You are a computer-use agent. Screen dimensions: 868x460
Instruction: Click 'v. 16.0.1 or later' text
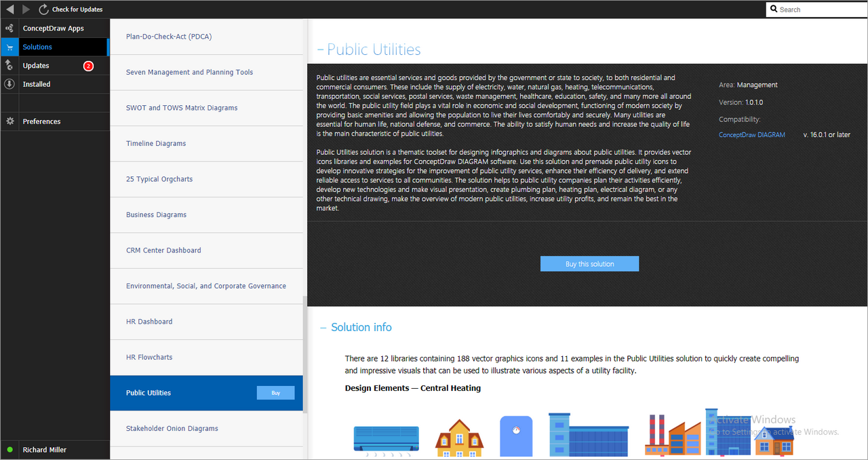[826, 135]
